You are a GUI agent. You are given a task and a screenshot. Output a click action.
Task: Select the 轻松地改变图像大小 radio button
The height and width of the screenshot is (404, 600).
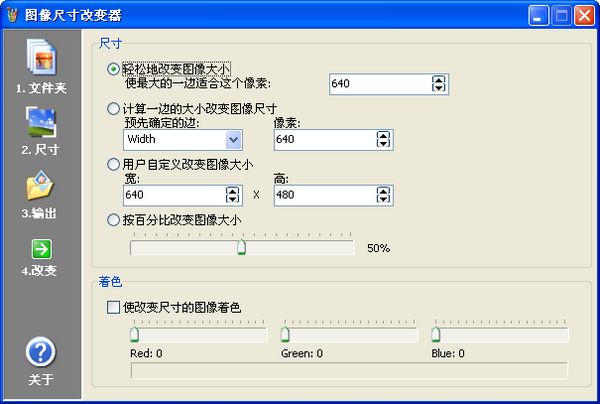(x=113, y=69)
